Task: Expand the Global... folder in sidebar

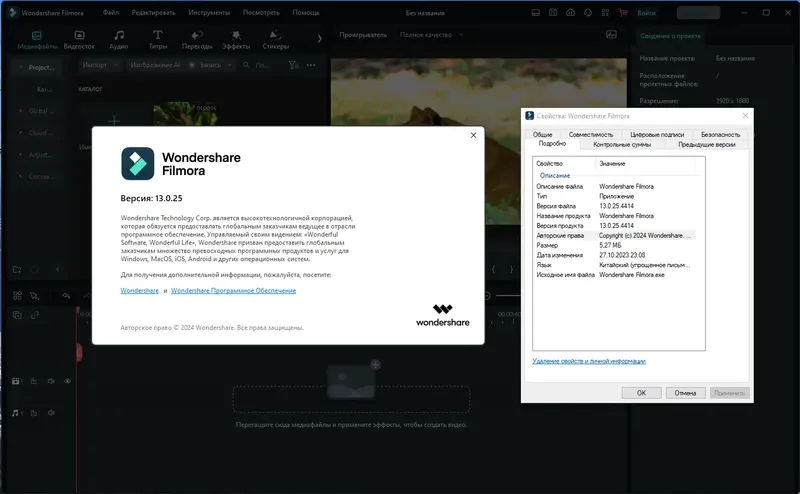Action: pyautogui.click(x=20, y=111)
